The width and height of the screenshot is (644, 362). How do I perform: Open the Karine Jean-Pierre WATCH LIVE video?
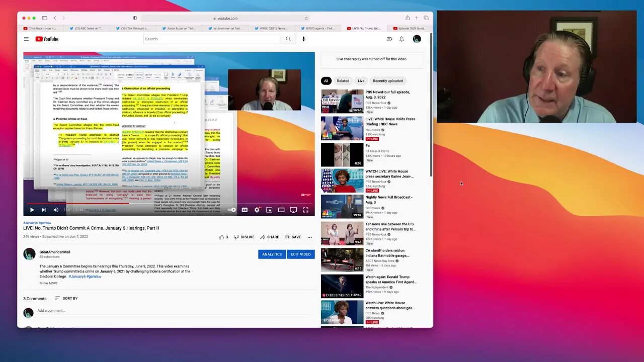click(x=389, y=173)
